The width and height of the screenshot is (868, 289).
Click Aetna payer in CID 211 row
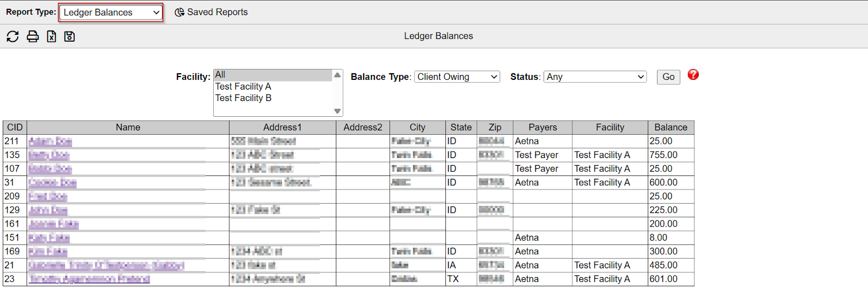527,141
